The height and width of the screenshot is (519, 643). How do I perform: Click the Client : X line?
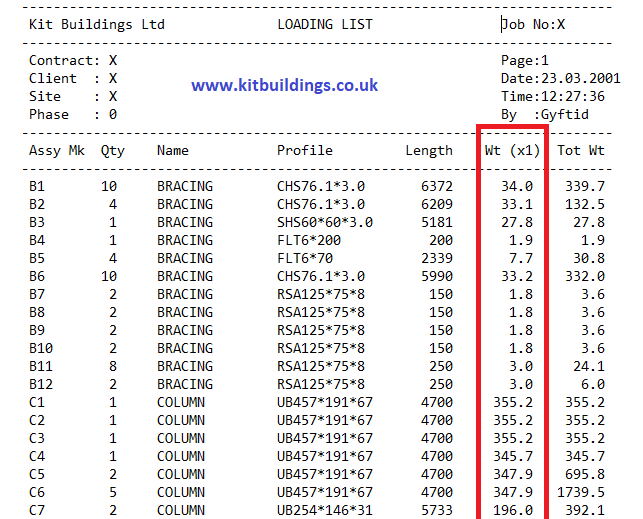(x=73, y=78)
